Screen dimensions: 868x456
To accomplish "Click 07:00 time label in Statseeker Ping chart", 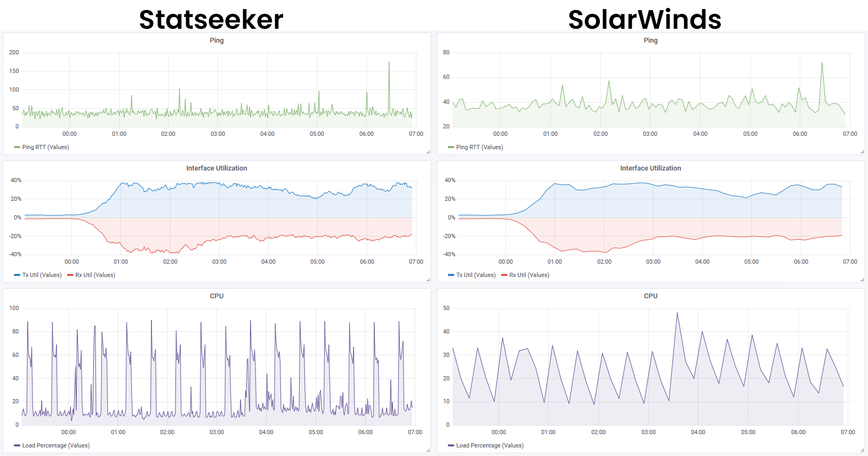I will 416,134.
